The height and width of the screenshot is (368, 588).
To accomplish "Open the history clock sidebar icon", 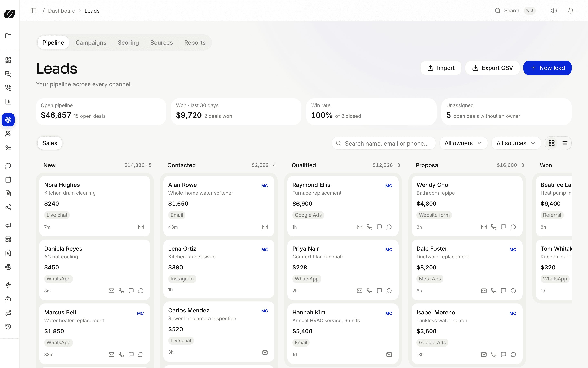I will 8,327.
